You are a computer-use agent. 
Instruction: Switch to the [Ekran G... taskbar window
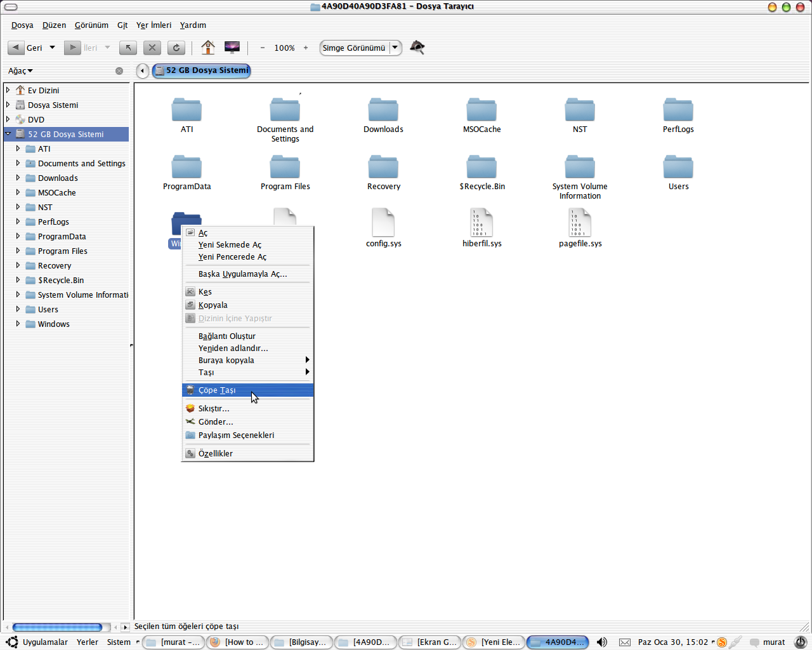[x=429, y=642]
